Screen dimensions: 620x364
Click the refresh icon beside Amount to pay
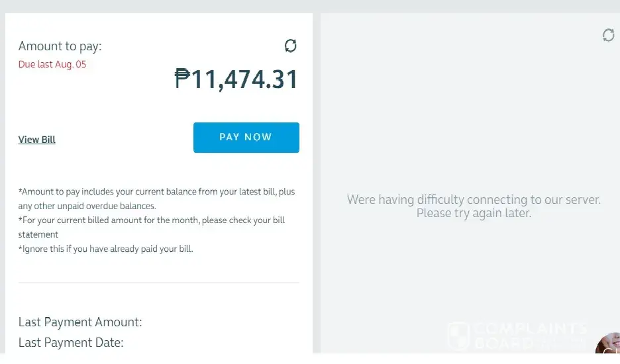(x=290, y=46)
